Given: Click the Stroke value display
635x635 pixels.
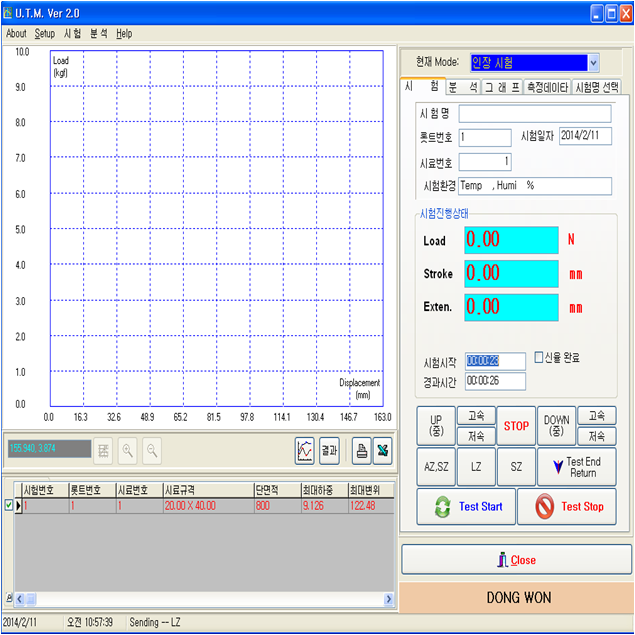Looking at the screenshot, I should coord(511,273).
